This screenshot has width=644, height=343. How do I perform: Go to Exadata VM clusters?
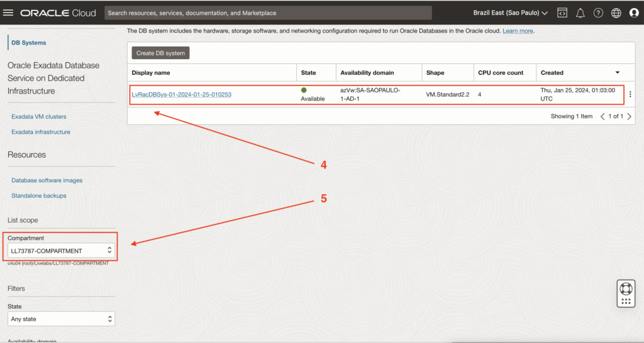(x=38, y=117)
